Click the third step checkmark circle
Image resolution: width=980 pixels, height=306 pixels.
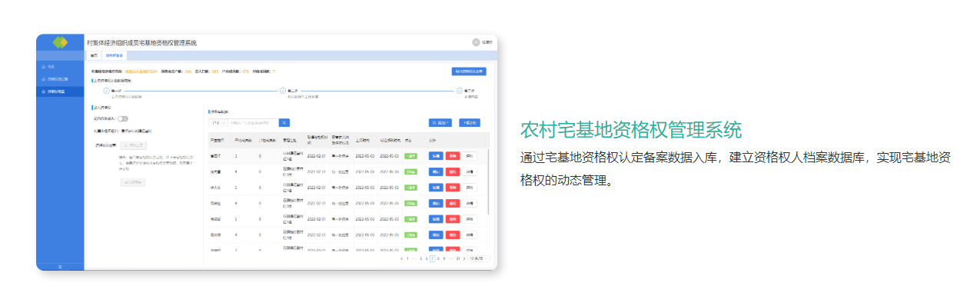[459, 91]
